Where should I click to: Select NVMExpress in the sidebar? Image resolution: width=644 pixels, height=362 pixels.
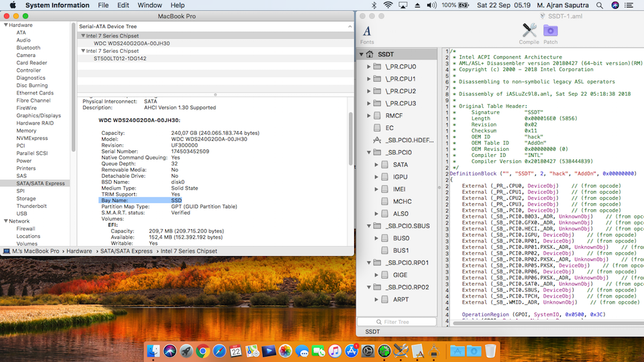tap(32, 138)
